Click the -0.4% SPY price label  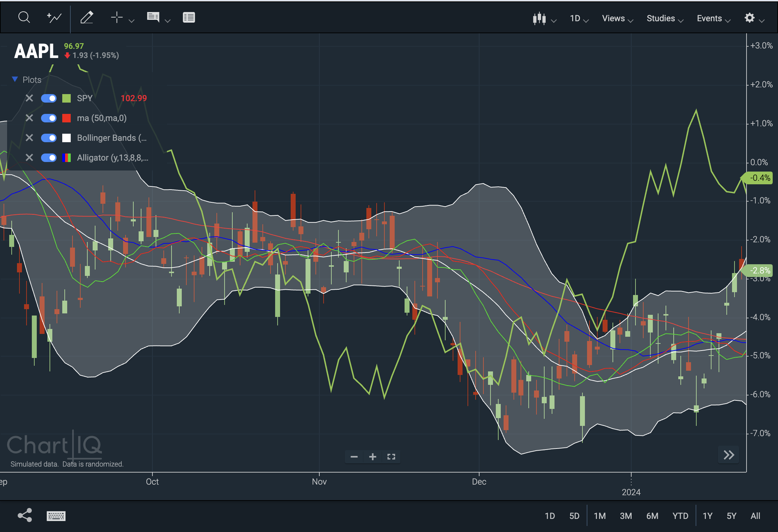click(x=757, y=178)
